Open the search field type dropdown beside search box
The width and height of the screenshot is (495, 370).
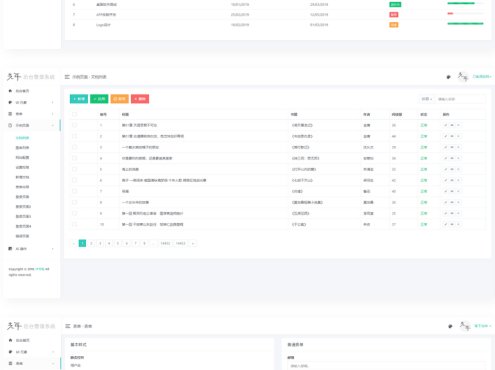point(427,99)
